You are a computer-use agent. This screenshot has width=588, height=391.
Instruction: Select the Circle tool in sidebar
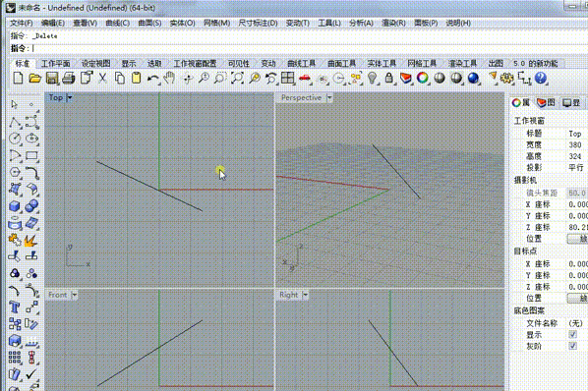(15, 139)
